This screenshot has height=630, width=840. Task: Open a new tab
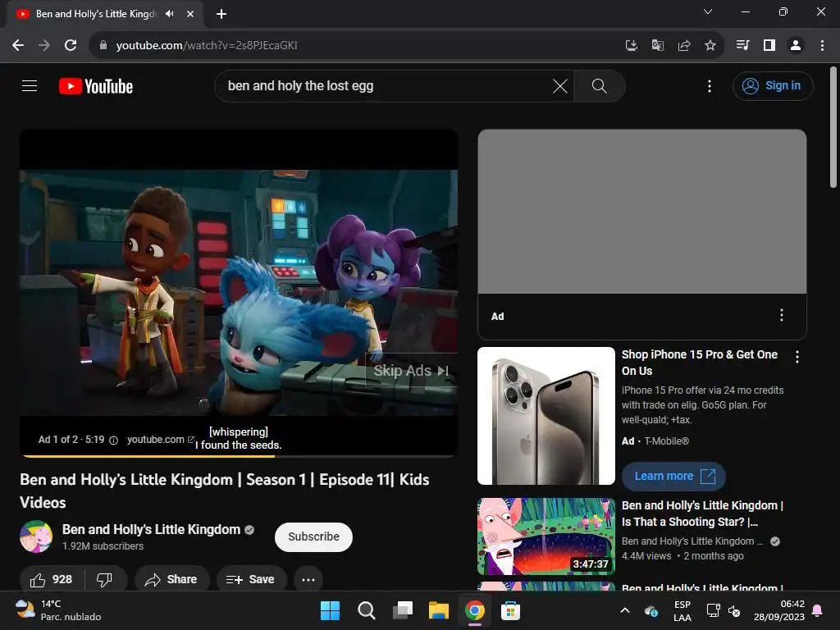[x=221, y=14]
